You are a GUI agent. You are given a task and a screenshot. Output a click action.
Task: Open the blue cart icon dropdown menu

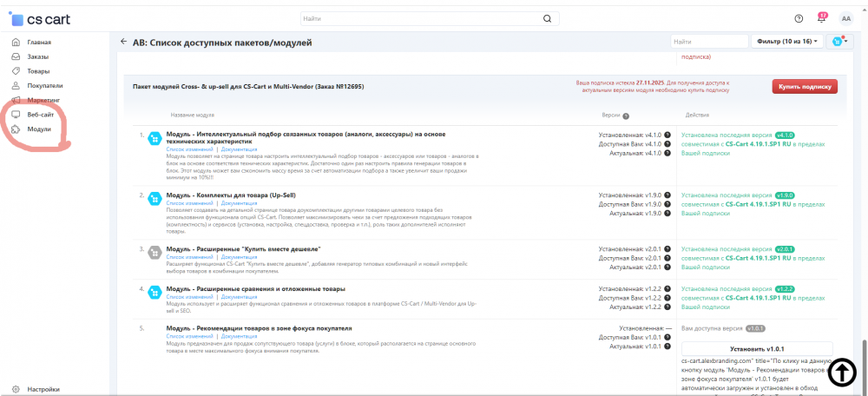coord(840,42)
